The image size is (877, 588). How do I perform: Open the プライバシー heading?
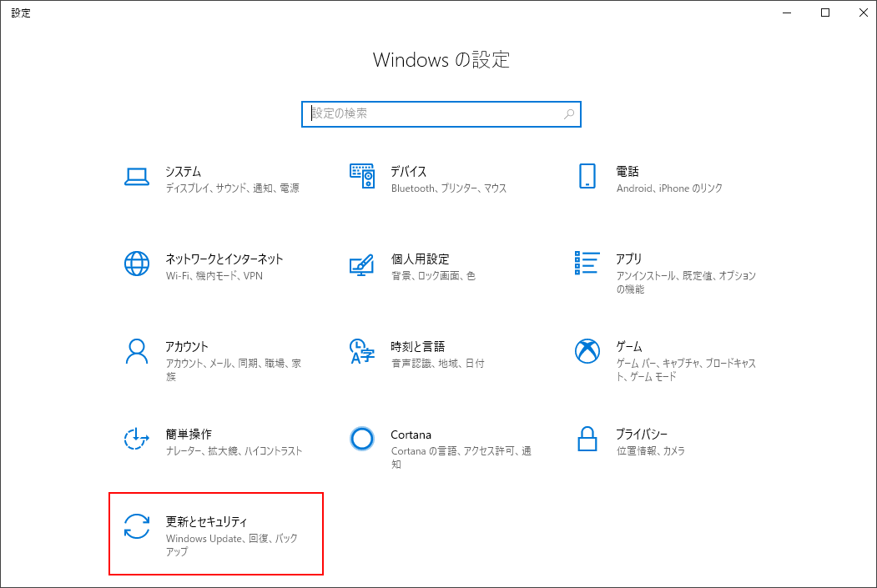pos(642,435)
